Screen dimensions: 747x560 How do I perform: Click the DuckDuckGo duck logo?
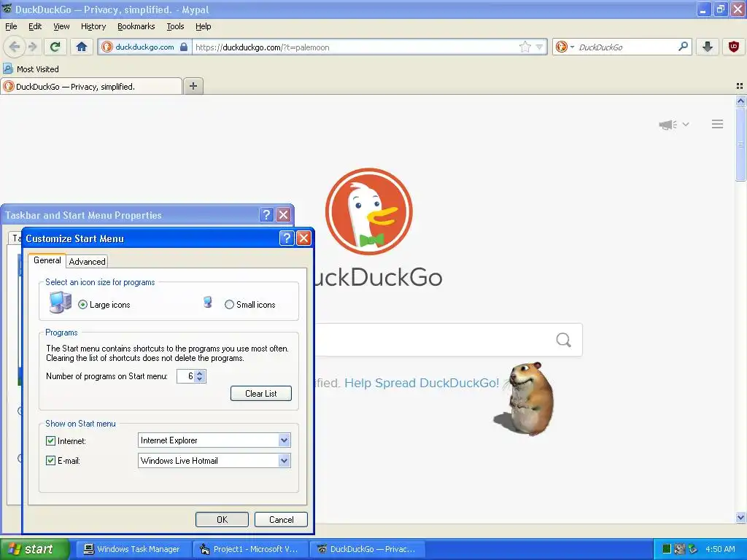(368, 211)
